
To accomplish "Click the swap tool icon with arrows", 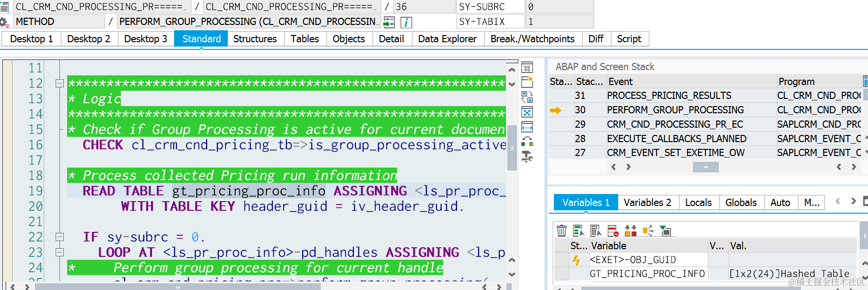I will pos(527,97).
